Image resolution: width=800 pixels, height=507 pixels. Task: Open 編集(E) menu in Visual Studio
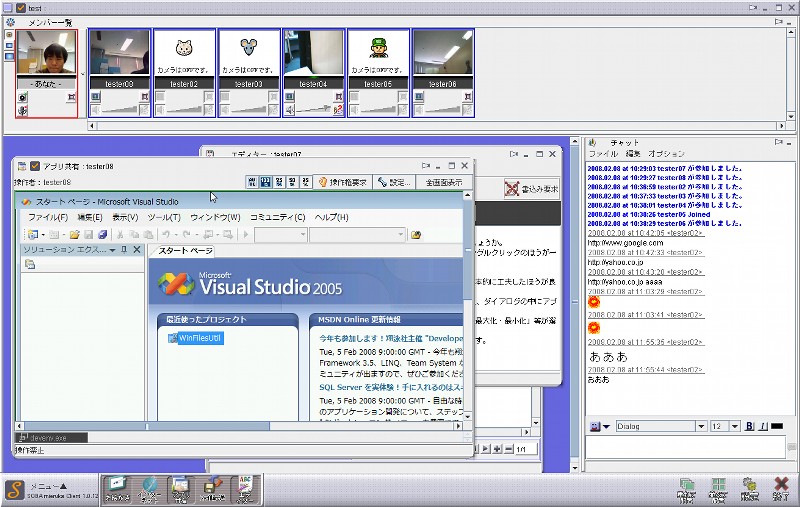click(x=90, y=217)
